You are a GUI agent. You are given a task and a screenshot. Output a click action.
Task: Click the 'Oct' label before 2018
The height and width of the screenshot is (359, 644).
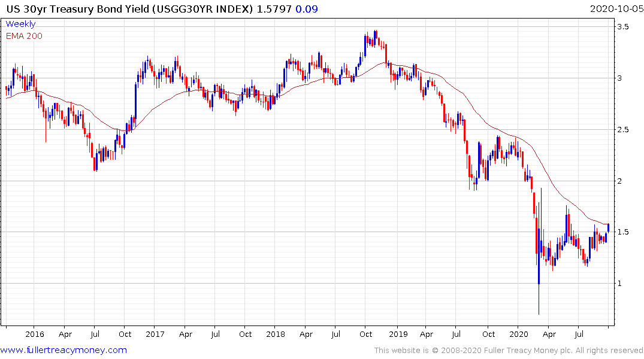[245, 334]
